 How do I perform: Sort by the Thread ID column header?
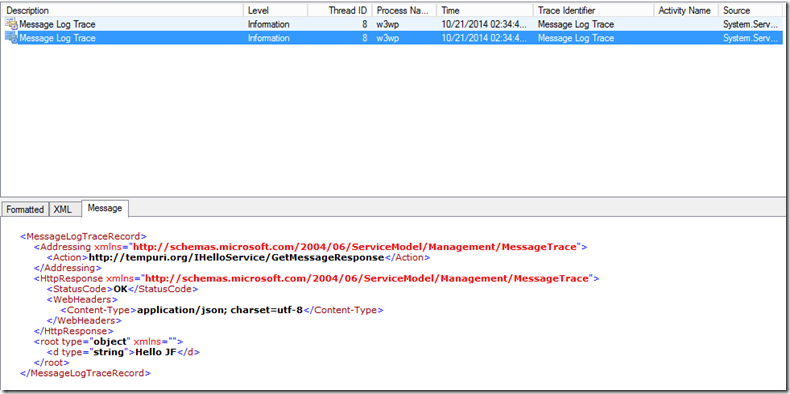[340, 10]
